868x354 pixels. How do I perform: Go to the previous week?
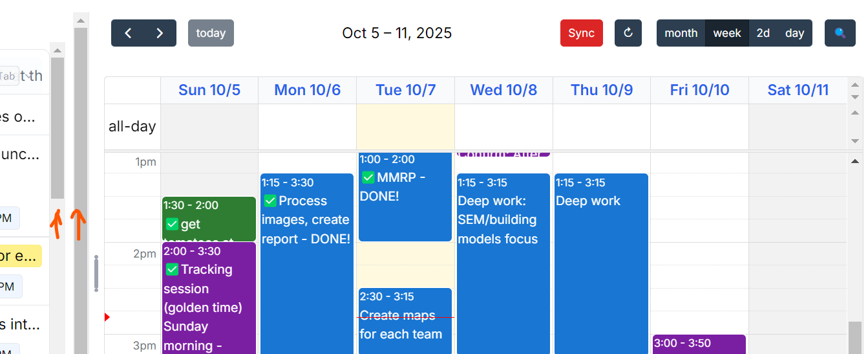coord(128,33)
